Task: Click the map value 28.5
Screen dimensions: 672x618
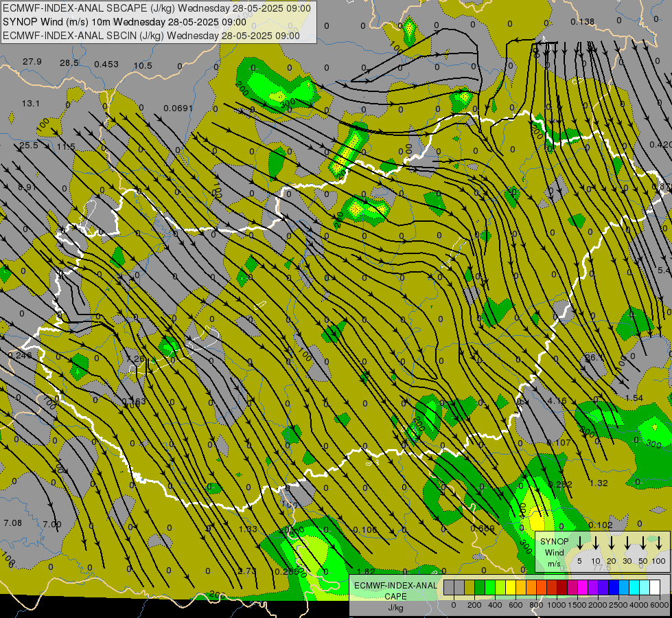Action: [x=69, y=63]
